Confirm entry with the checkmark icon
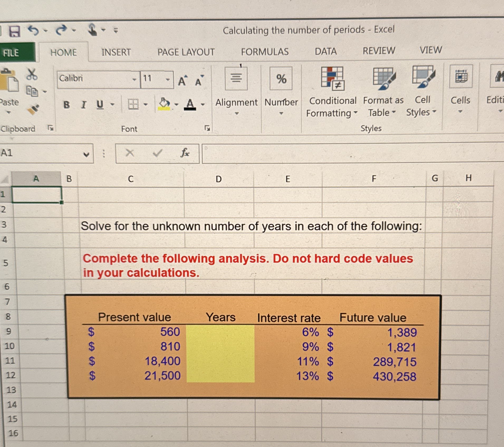Viewport: 504px width, 447px height. [157, 153]
